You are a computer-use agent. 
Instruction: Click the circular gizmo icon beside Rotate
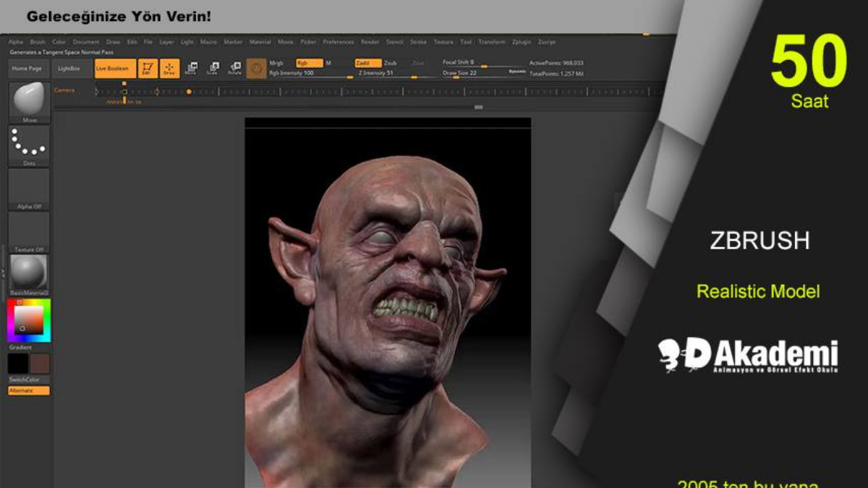coord(255,69)
